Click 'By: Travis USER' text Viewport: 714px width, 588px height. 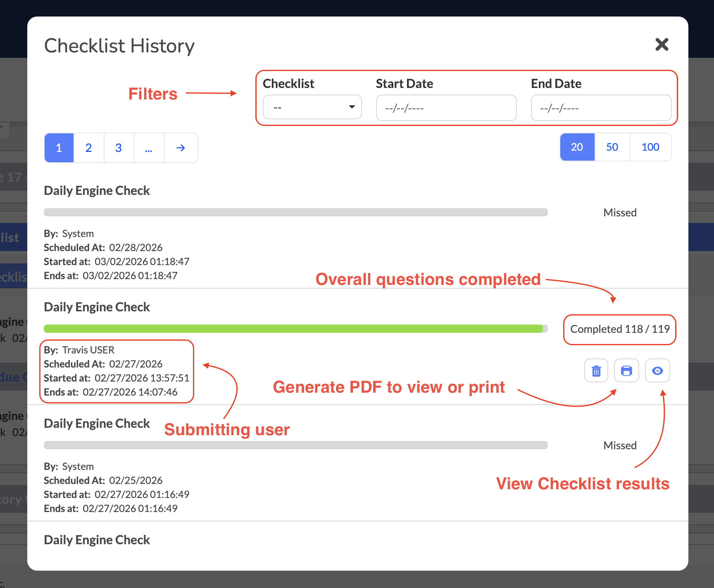[x=79, y=350]
